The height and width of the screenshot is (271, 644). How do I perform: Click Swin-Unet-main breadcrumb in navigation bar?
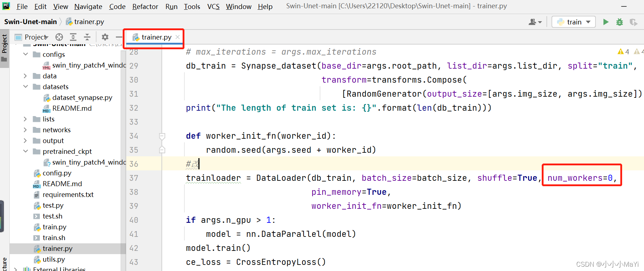point(30,22)
